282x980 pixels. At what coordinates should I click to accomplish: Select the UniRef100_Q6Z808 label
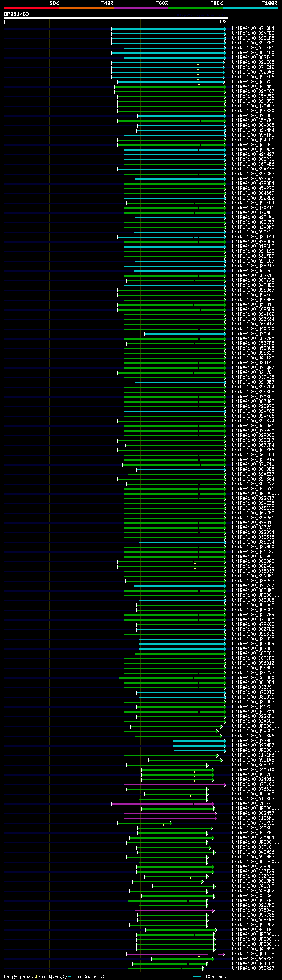click(x=253, y=145)
